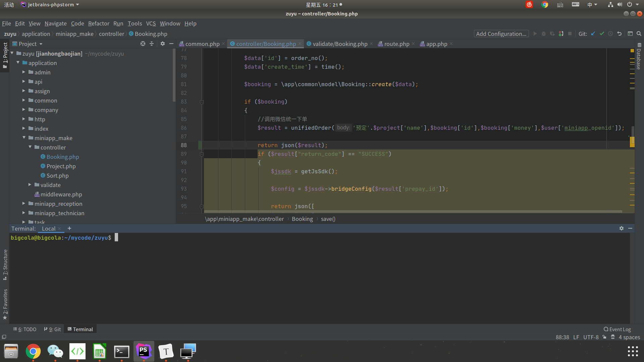Click the Git commit checkmark icon

pos(602,34)
